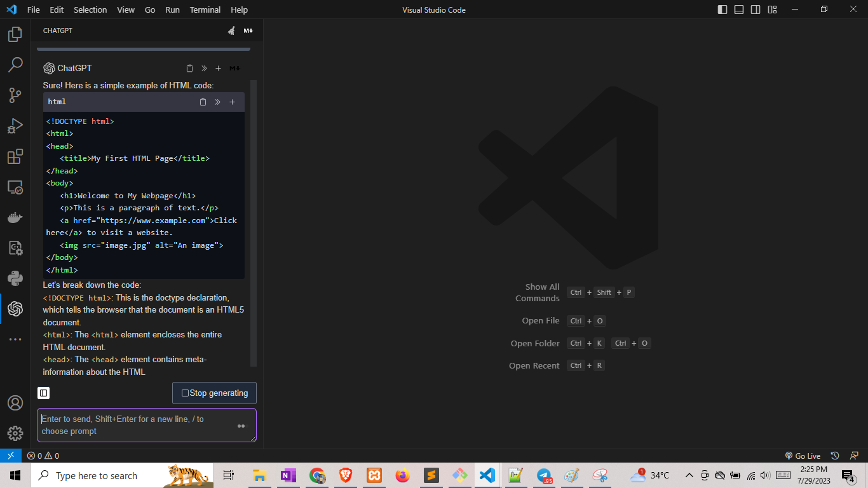
Task: Toggle Secondary Side Bar layout button
Action: 756,10
